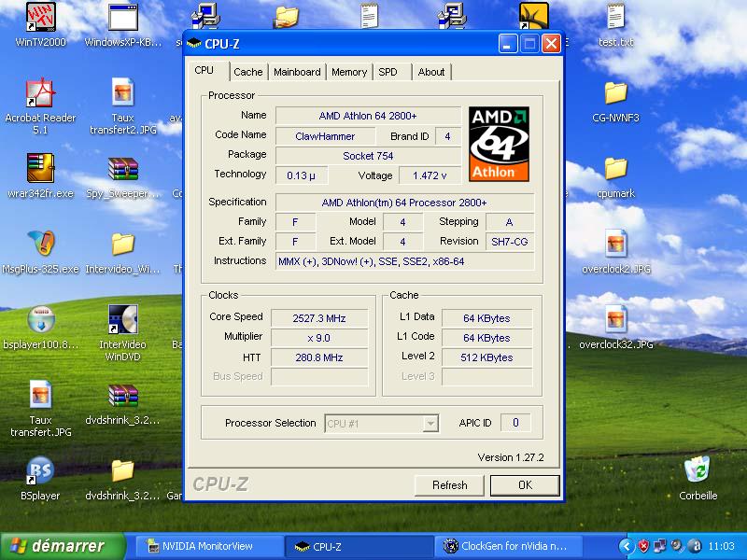Switch to the Mainboard tab

pos(297,72)
